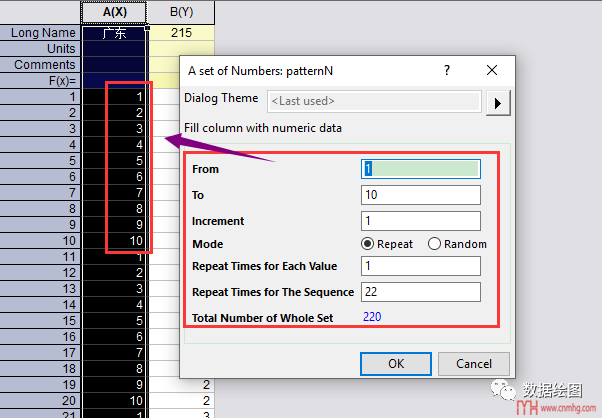Select row header 15

point(40,321)
